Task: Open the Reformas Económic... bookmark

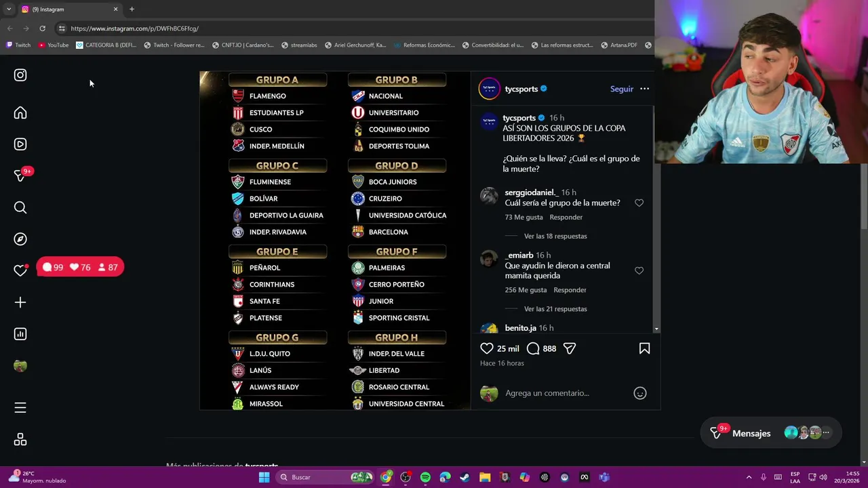Action: point(424,45)
